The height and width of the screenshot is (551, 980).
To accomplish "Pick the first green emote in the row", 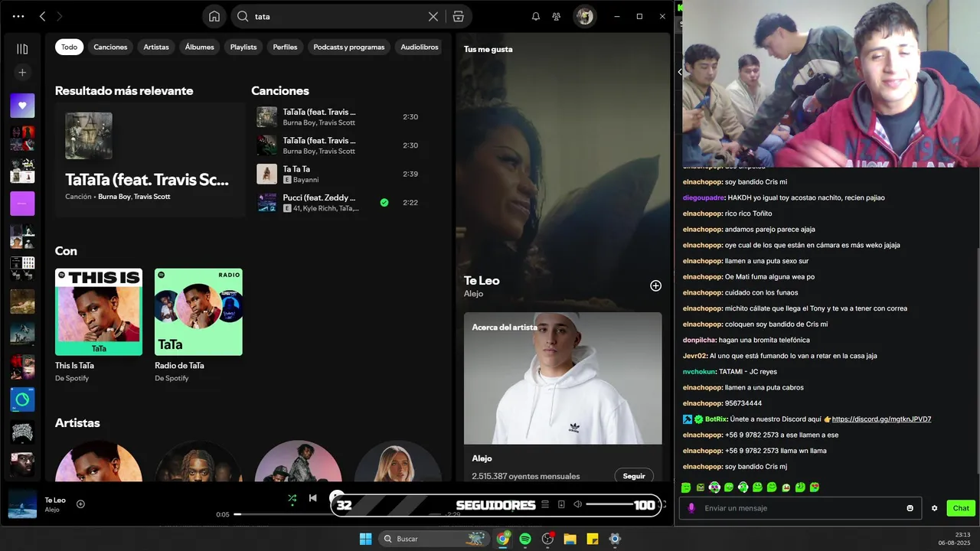I will pos(686,487).
